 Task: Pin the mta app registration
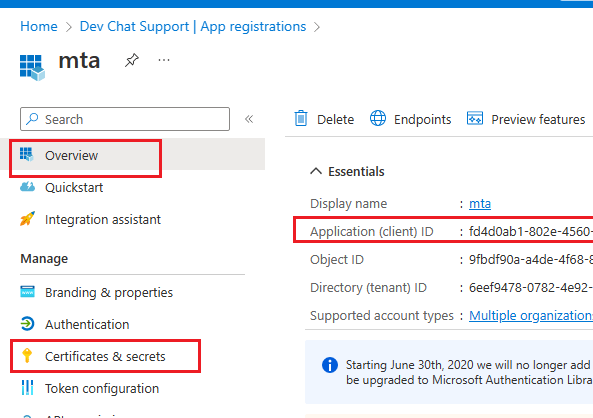click(132, 60)
